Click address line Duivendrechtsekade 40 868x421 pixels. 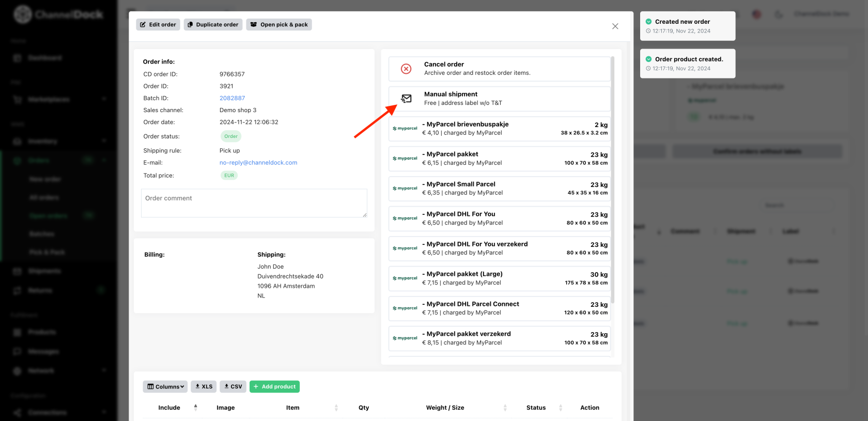tap(290, 276)
